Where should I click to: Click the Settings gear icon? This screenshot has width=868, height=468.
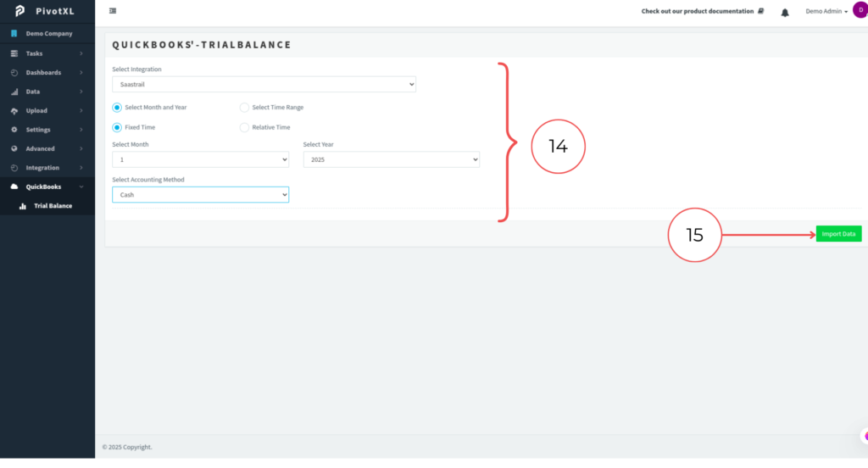pyautogui.click(x=14, y=130)
